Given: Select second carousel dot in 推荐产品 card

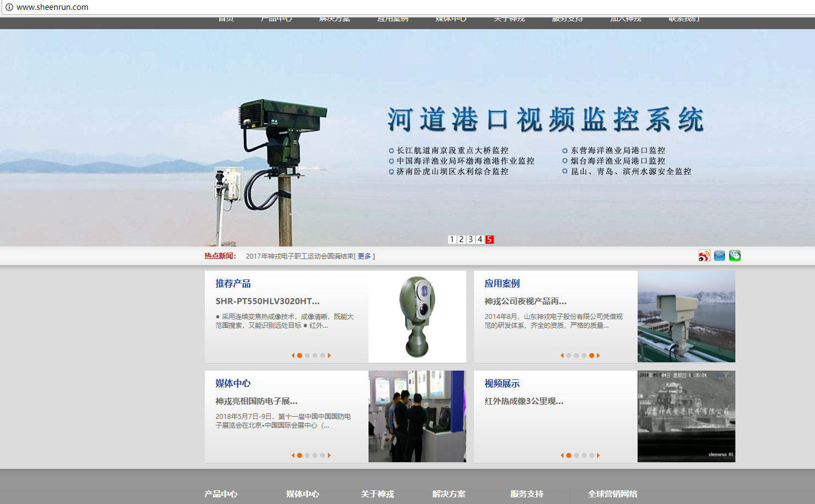Looking at the screenshot, I should (307, 356).
